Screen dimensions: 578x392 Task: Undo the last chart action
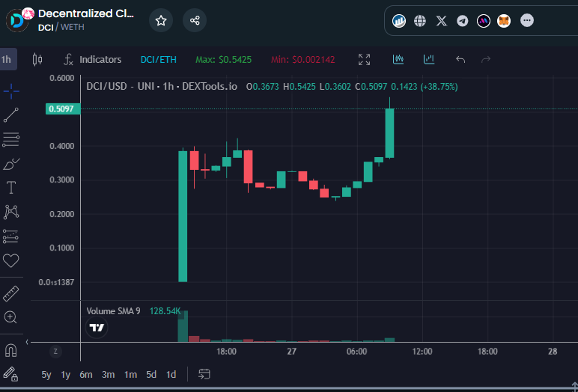coord(460,59)
